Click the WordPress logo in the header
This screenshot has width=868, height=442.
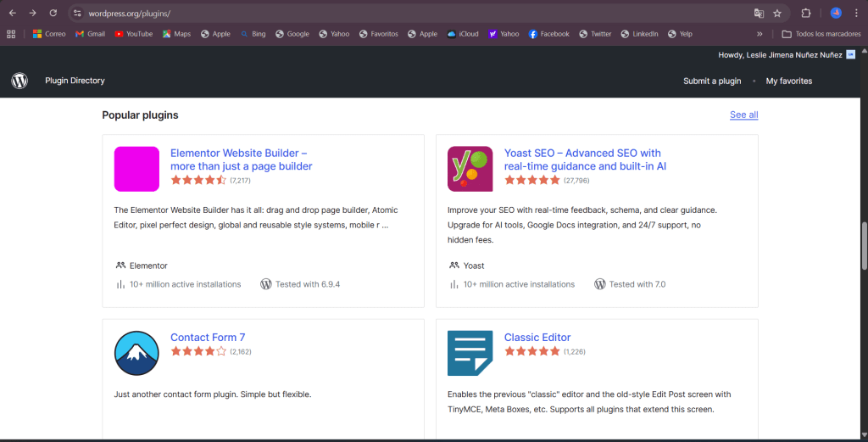(19, 81)
